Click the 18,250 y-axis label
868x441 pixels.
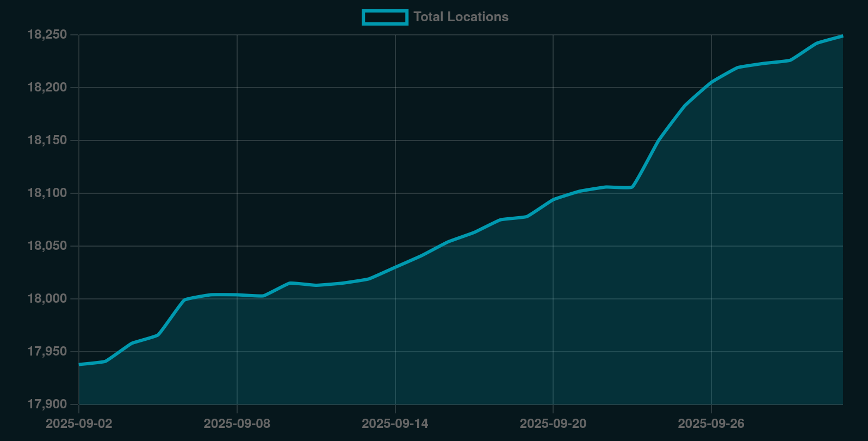[x=47, y=35]
